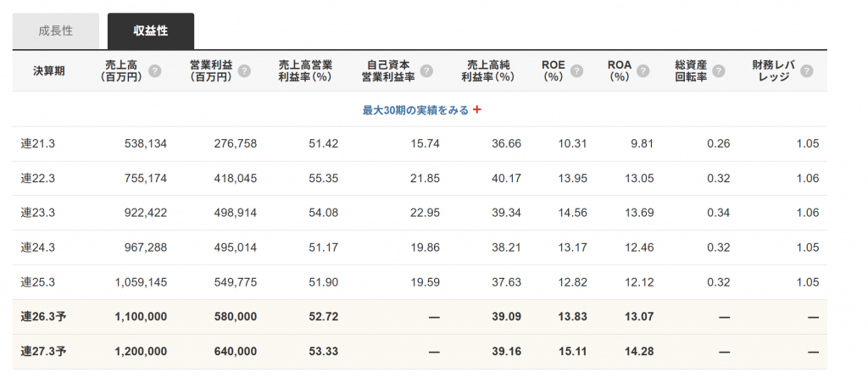Show help for 総資産回転率 column
868x378 pixels.
click(x=719, y=71)
